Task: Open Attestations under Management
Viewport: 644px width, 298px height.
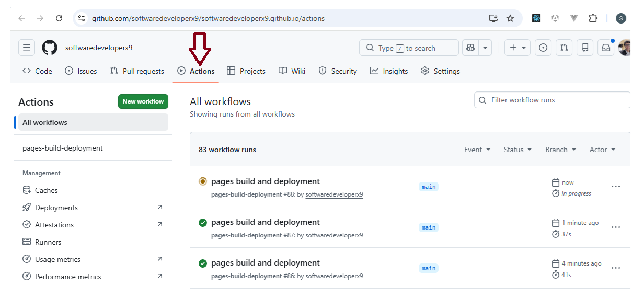Action: pos(93,225)
